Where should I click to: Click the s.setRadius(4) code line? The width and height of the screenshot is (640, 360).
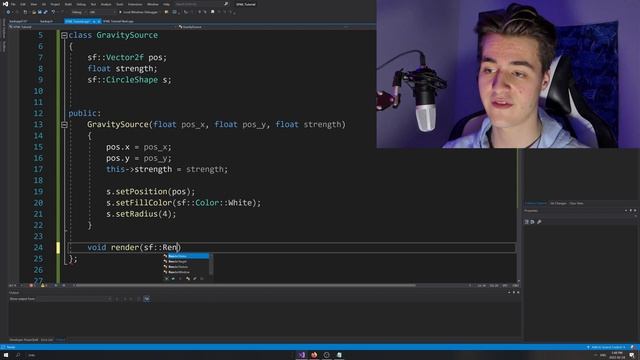[x=141, y=214]
